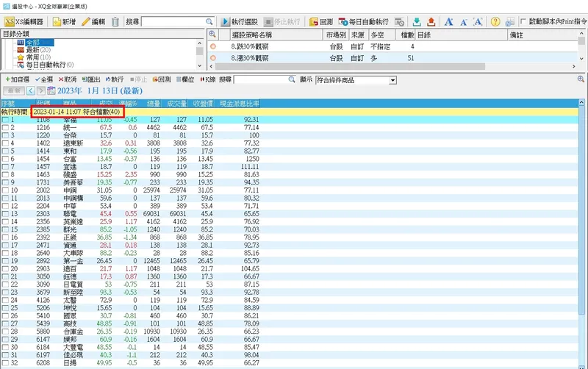Open 每日自動執行 scheduling in toolbar
This screenshot has height=369, width=588.
pos(363,22)
